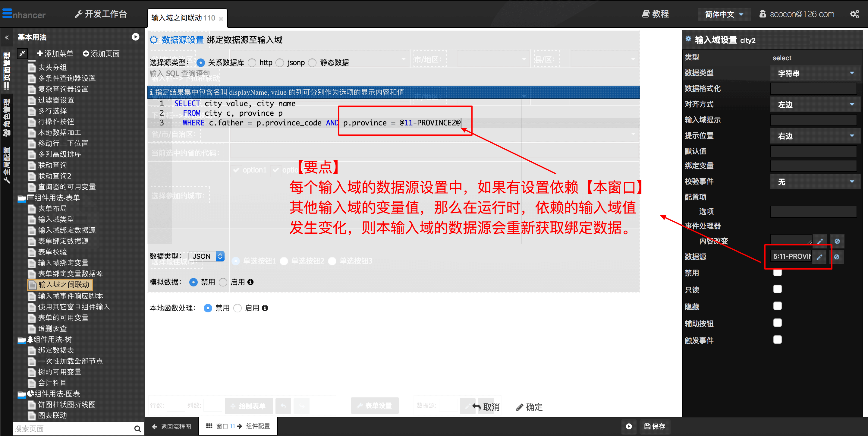Click the search magnifier icon
The height and width of the screenshot is (436, 868).
click(x=137, y=428)
